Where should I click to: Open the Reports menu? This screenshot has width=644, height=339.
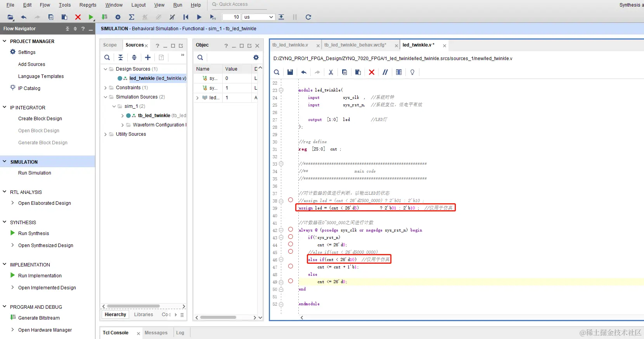[88, 5]
